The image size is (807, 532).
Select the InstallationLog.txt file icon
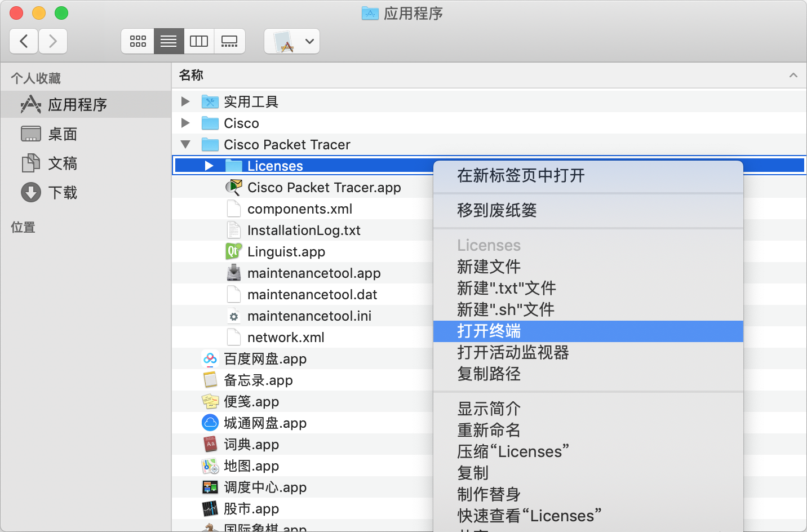point(234,230)
